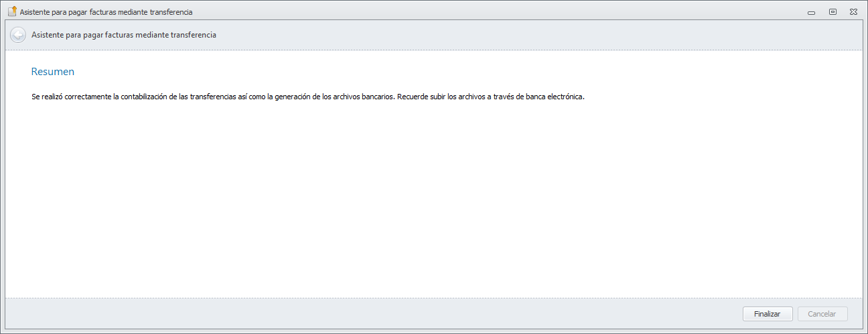
Task: Click the window caption text in title bar
Action: click(x=106, y=12)
